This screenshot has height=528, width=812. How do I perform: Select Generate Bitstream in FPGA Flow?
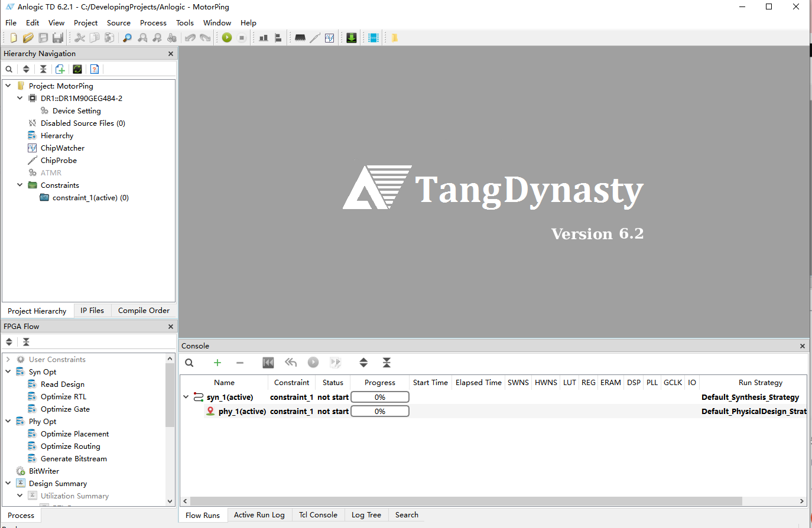(74, 458)
